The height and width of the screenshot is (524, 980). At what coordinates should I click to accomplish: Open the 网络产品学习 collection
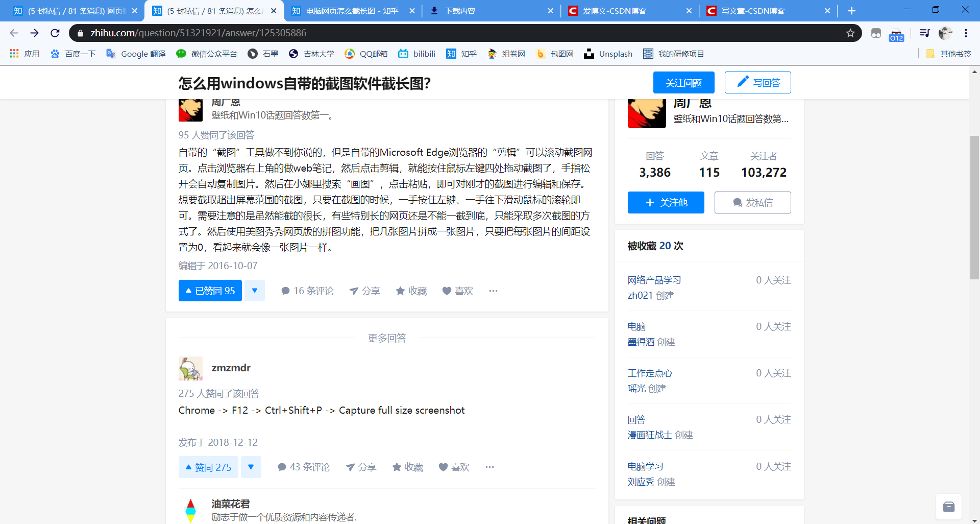click(x=654, y=280)
